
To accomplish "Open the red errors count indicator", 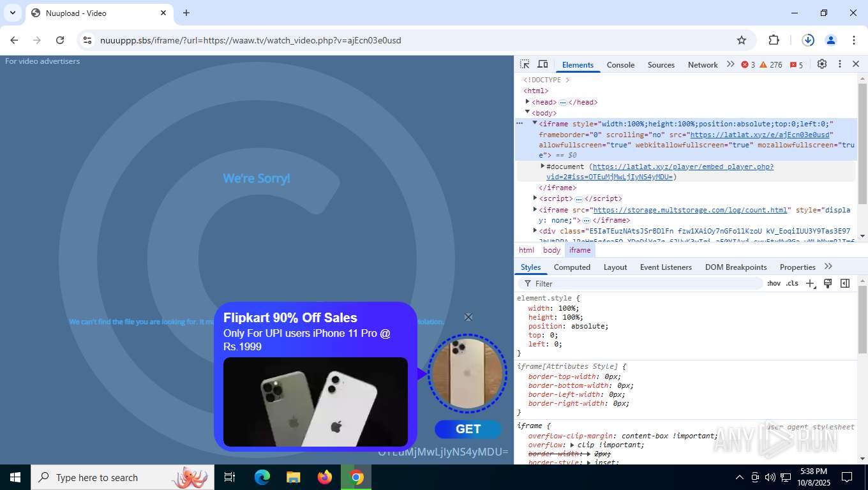I will [x=748, y=64].
